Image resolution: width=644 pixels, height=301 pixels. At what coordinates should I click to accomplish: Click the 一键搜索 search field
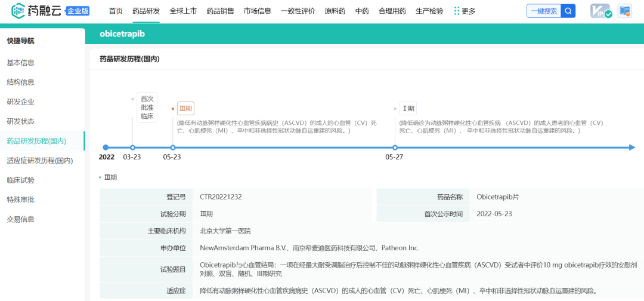click(x=543, y=11)
